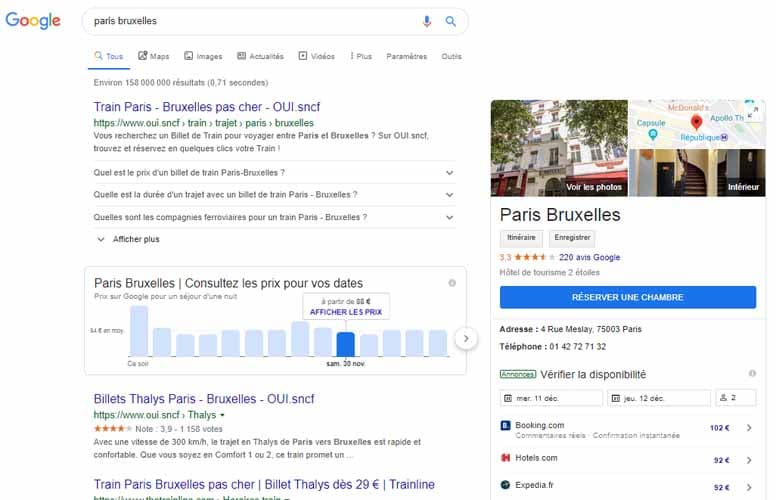776x500 pixels.
Task: Advance the price chart with next arrow
Action: point(466,339)
